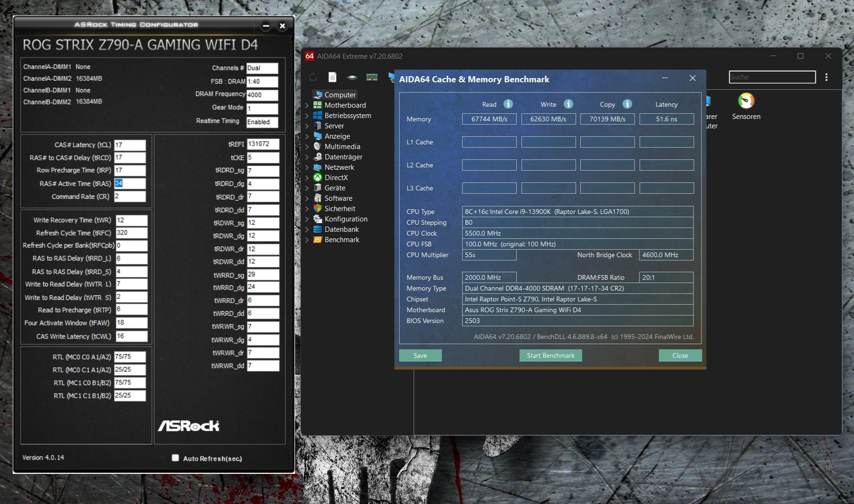Expand the DirectX tree node
This screenshot has width=854, height=504.
[x=307, y=178]
